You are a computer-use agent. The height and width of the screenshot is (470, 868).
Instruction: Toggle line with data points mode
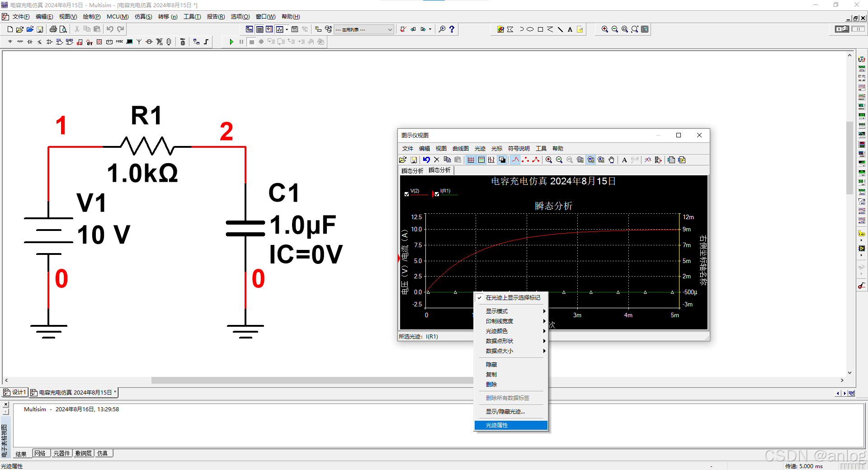click(536, 160)
